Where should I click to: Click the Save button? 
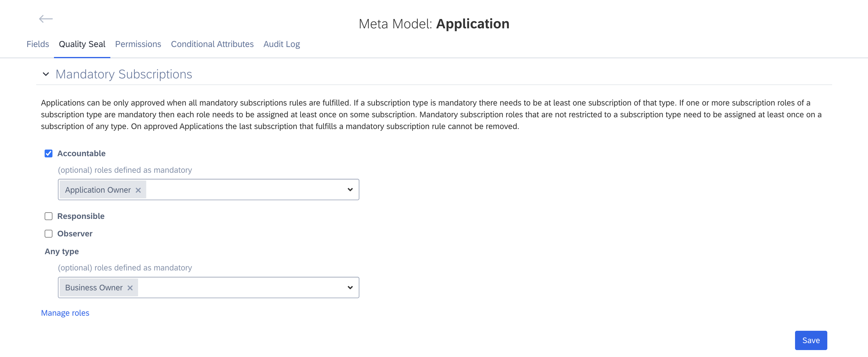pos(810,340)
